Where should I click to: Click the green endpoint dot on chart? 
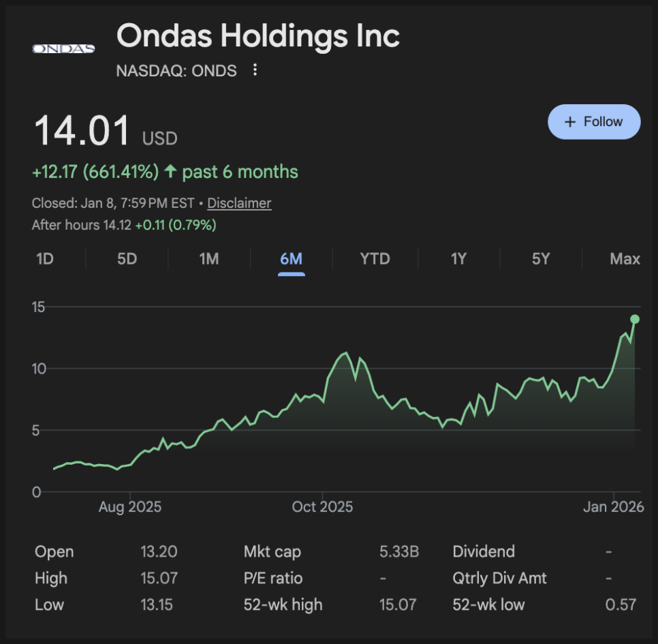(x=635, y=319)
